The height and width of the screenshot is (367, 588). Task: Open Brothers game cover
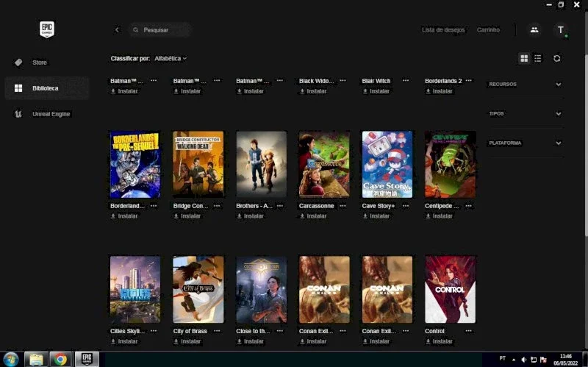pyautogui.click(x=262, y=164)
